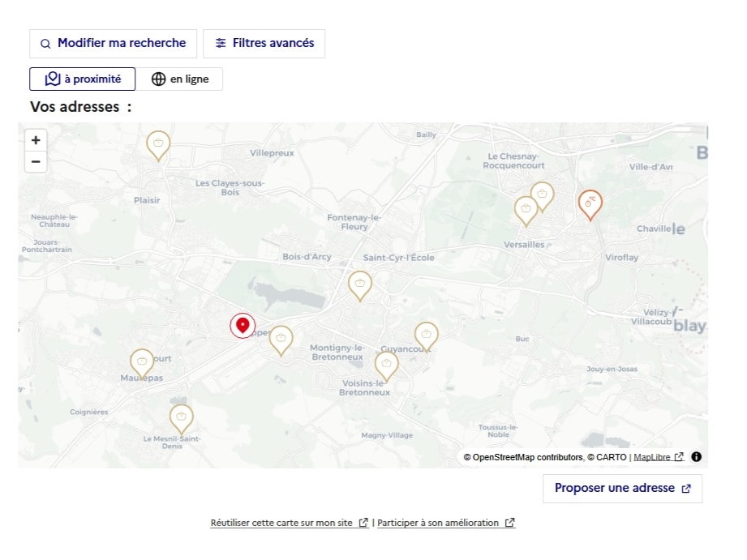Image resolution: width=747 pixels, height=560 pixels.
Task: Toggle the map attribution info icon
Action: point(696,456)
